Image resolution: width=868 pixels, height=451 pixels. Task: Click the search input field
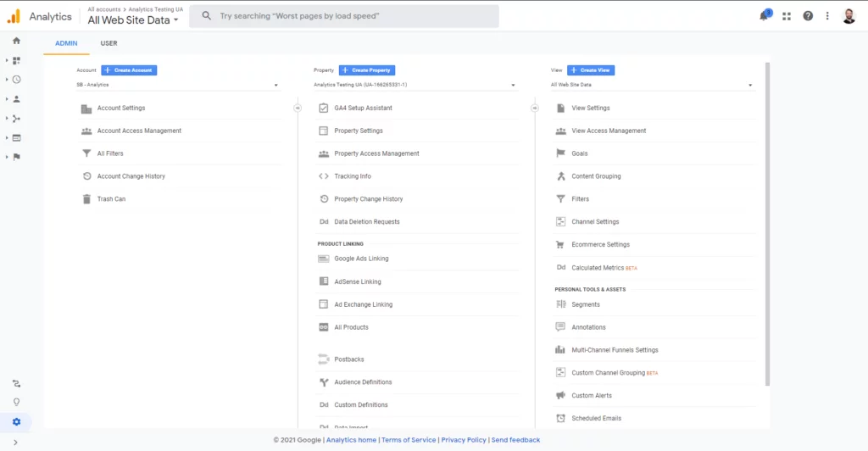click(344, 16)
